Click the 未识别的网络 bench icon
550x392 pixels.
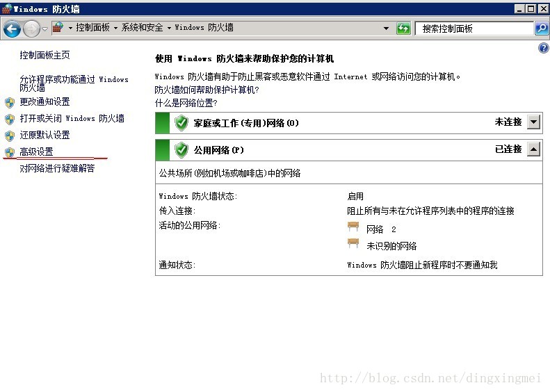click(353, 243)
